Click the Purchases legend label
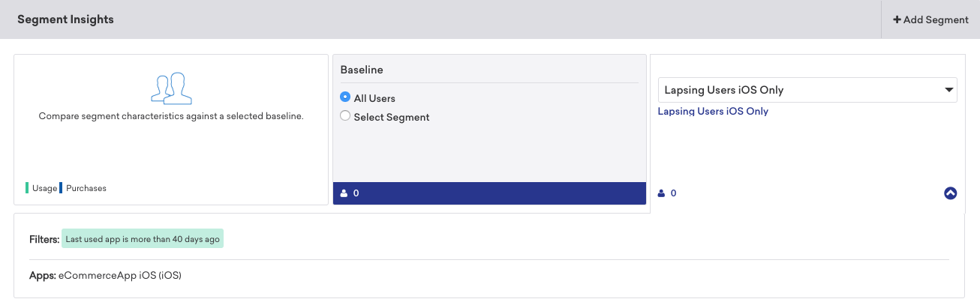 click(86, 188)
